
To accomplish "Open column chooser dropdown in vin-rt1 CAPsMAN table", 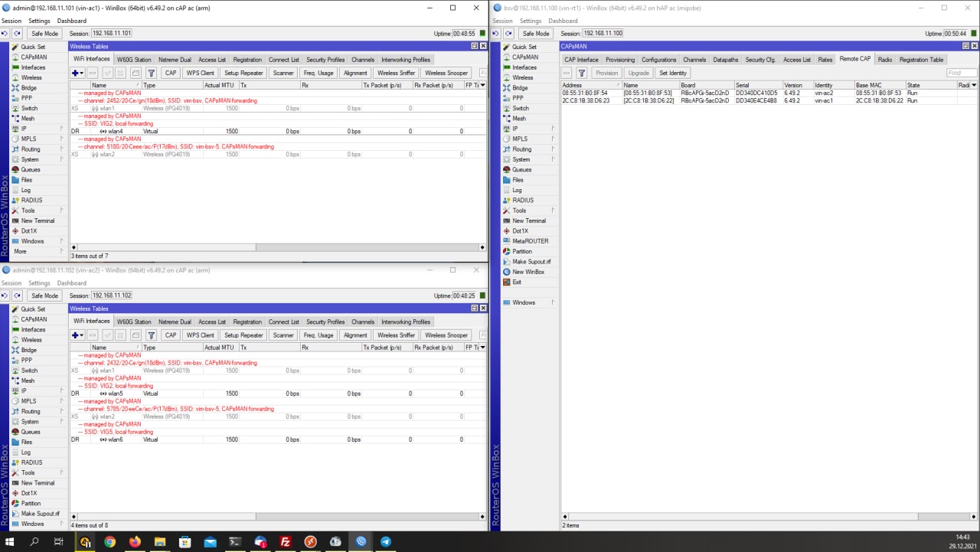I will (975, 85).
